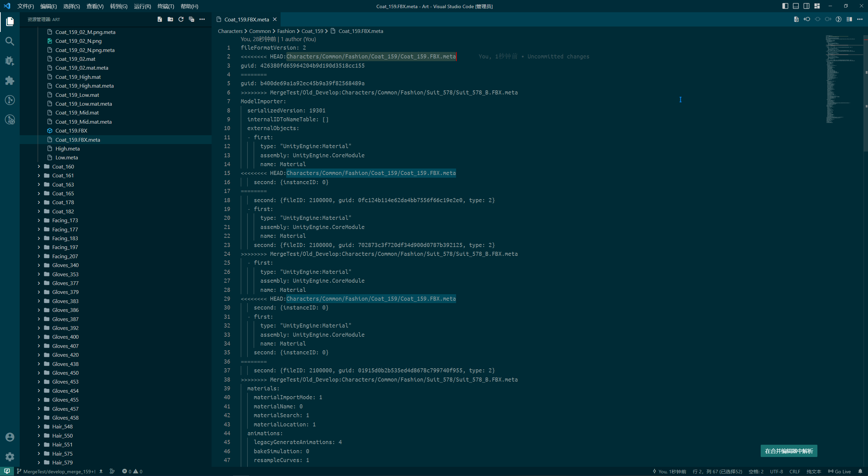This screenshot has height=476, width=868.
Task: Open the Run and Debug view
Action: 10,61
